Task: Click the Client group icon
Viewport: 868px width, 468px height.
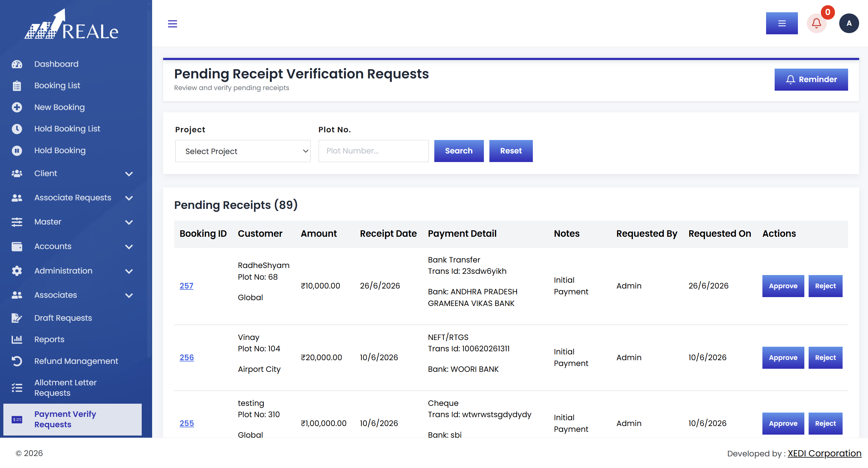Action: (x=17, y=173)
